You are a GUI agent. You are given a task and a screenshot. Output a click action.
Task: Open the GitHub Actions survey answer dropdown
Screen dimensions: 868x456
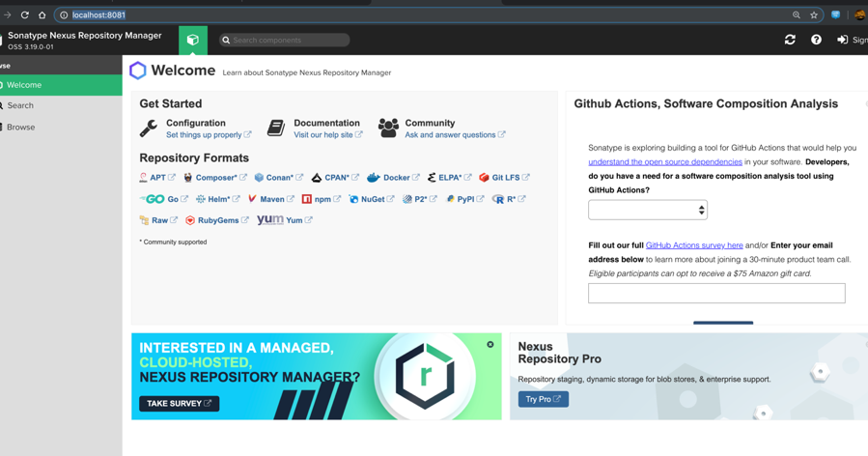point(648,210)
